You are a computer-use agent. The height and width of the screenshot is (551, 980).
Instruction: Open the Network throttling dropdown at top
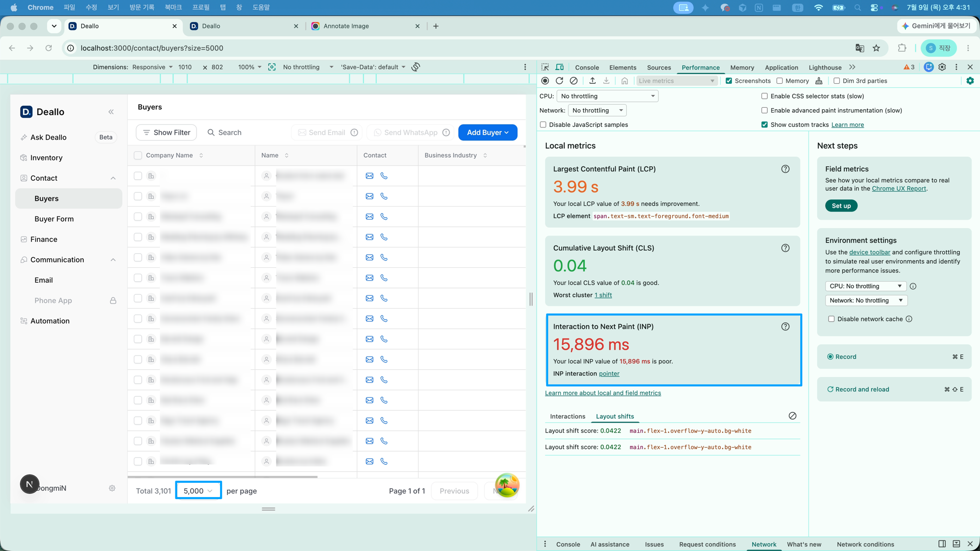[x=597, y=110]
